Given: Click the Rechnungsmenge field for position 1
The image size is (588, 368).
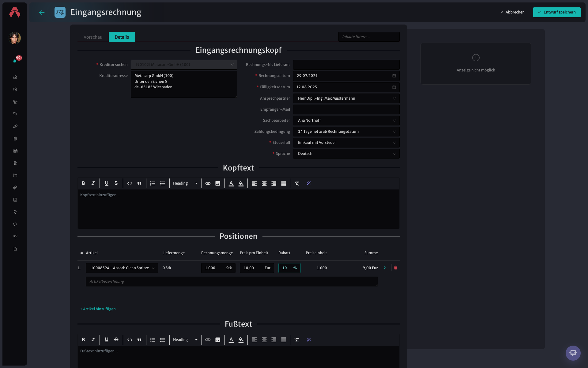Looking at the screenshot, I should [x=218, y=268].
